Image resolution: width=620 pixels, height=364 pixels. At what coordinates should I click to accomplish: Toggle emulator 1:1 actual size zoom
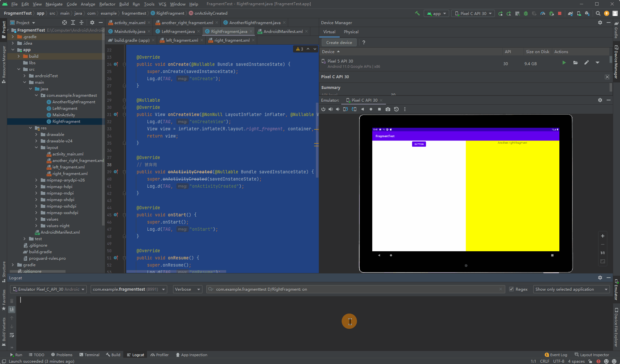[x=603, y=253]
